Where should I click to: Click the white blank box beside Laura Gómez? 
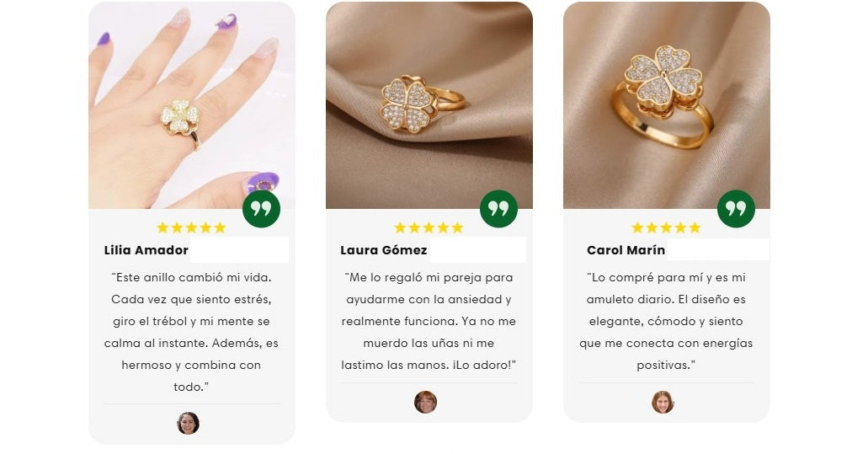coord(477,249)
